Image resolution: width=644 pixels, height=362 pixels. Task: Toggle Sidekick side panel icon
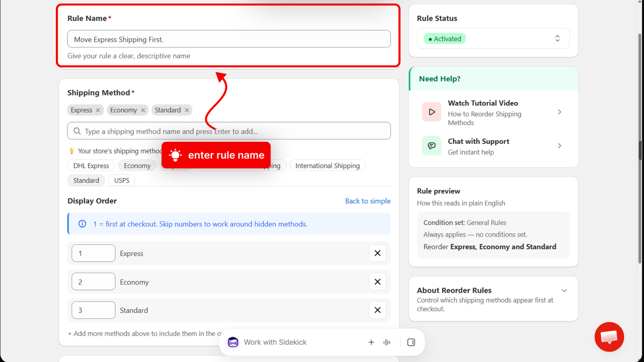tap(411, 342)
